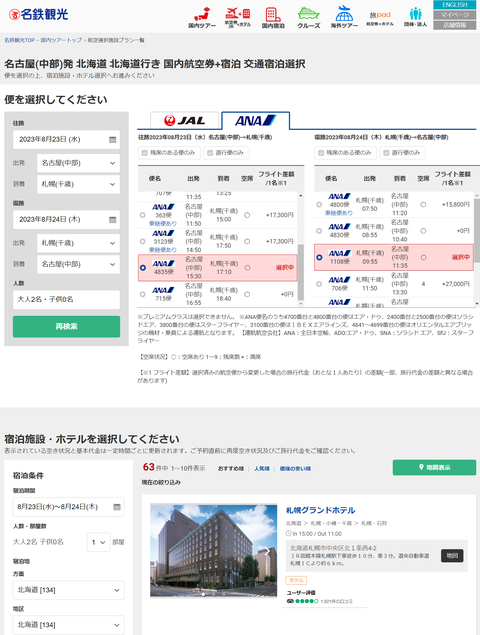Select outbound ANA 715便 radio button

point(143,294)
